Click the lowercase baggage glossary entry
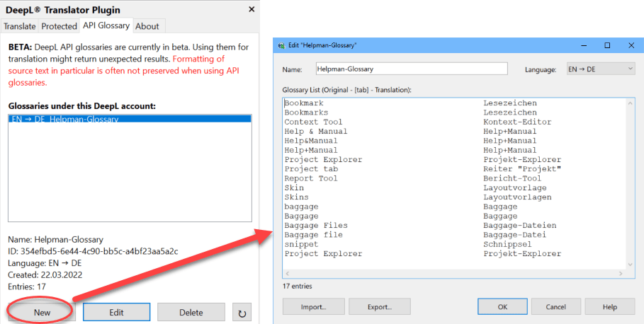This screenshot has height=324, width=644. (302, 207)
